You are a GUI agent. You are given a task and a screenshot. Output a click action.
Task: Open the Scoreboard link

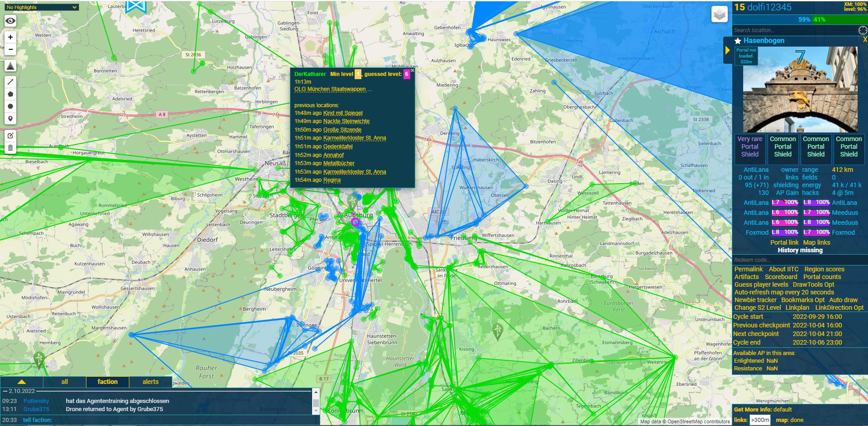coord(781,277)
